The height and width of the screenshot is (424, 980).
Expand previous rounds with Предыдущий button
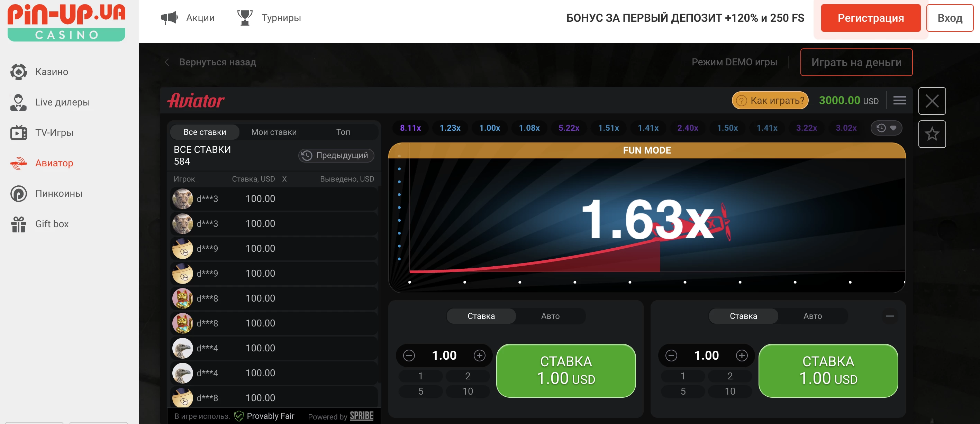(x=336, y=155)
